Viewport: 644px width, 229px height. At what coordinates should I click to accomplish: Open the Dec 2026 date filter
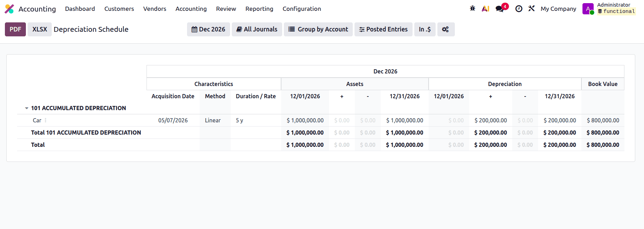coord(208,29)
